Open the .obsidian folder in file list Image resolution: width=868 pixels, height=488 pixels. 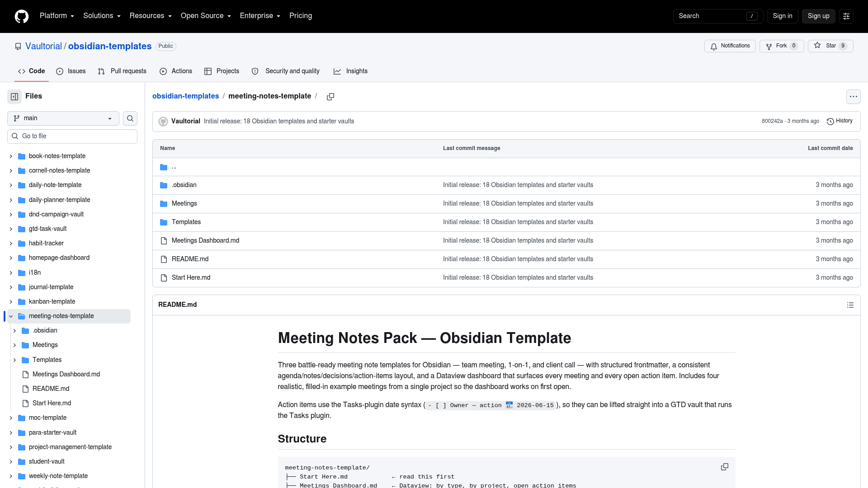pos(184,185)
